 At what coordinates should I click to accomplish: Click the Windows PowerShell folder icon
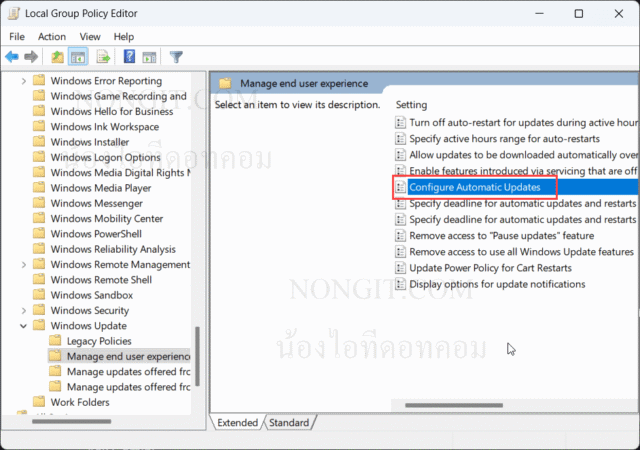(39, 233)
